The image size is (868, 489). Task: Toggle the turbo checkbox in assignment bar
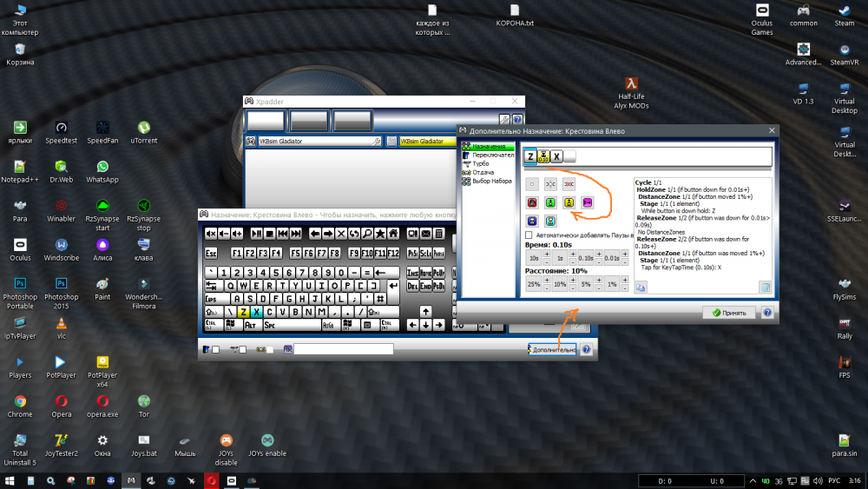(x=242, y=349)
